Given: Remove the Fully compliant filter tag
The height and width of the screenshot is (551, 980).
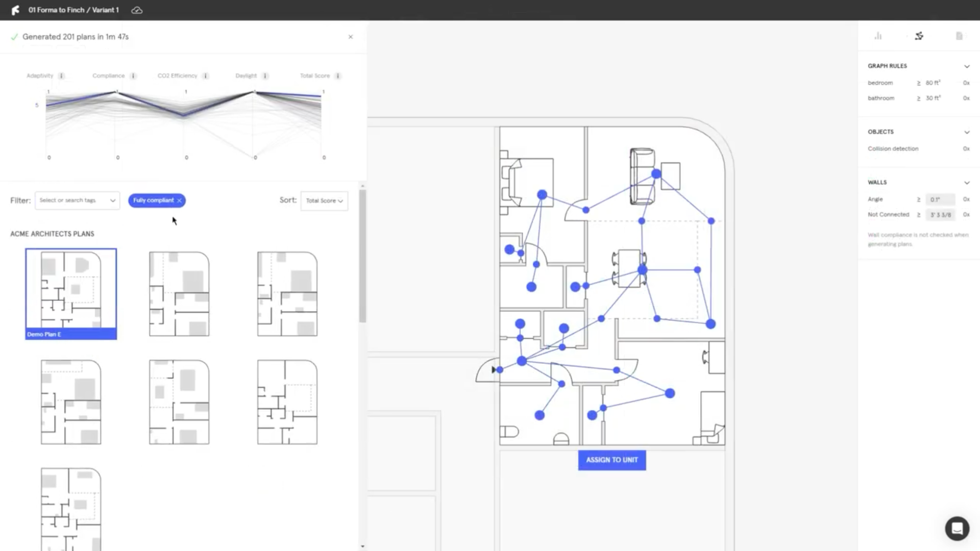Looking at the screenshot, I should 179,201.
